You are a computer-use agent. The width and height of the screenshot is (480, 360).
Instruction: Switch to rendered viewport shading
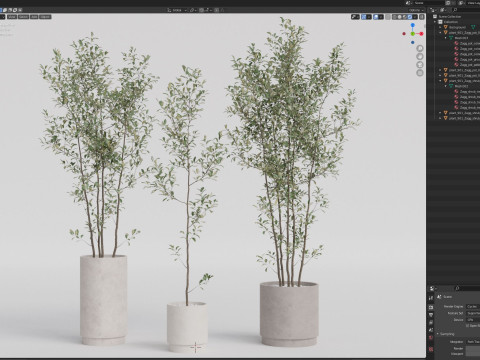(x=410, y=17)
